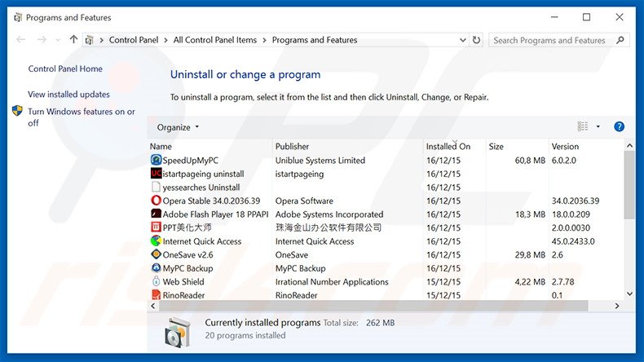Click the installed programs disc icon
This screenshot has width=644, height=362.
point(178,332)
